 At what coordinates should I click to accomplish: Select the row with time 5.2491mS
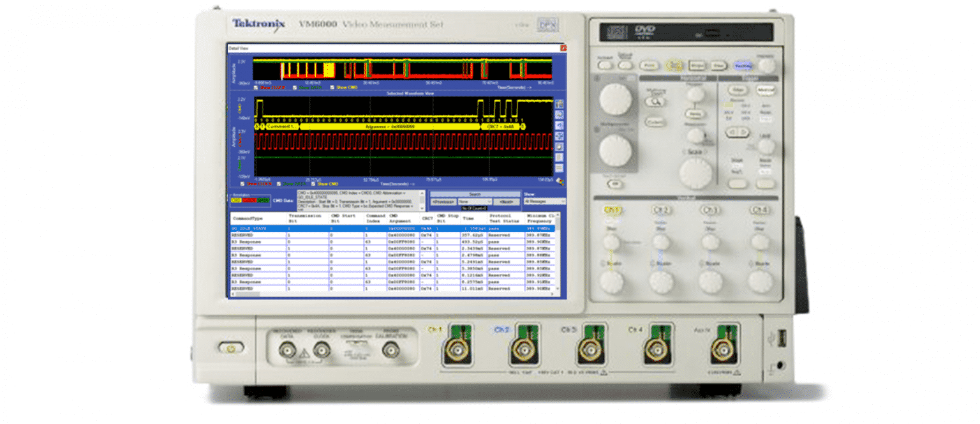[x=392, y=262]
